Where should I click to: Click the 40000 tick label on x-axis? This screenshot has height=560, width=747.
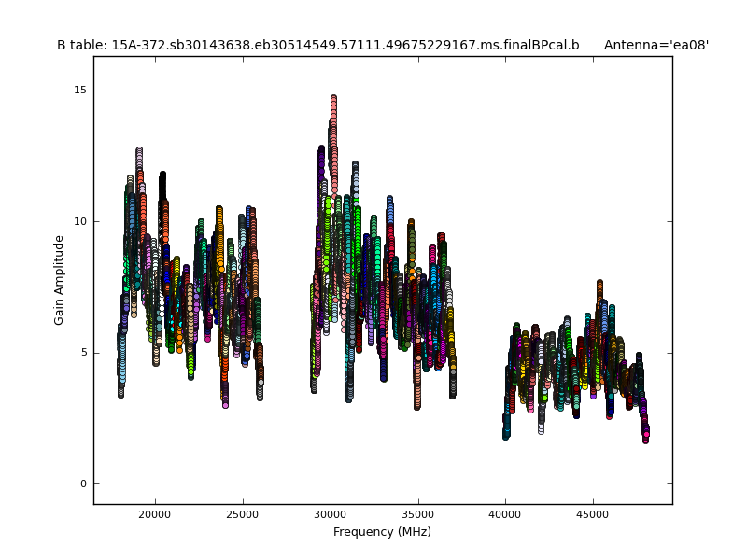click(x=506, y=514)
